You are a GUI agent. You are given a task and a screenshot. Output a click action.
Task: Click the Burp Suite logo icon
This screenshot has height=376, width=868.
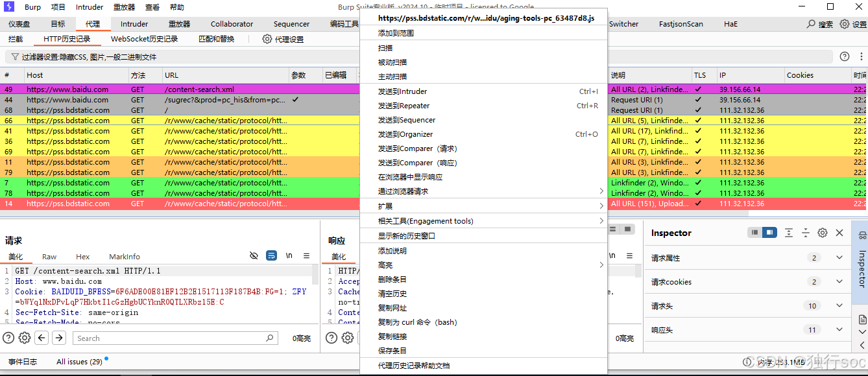pyautogui.click(x=10, y=7)
